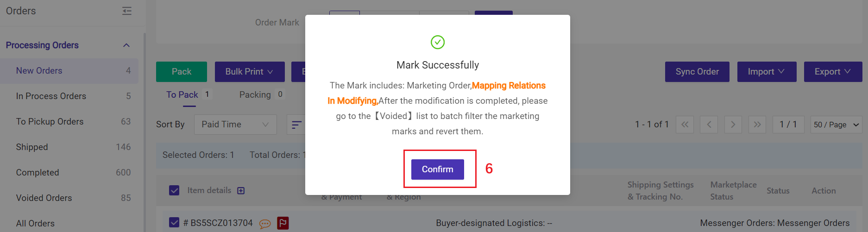Click the sort order icon beside Paid Time
Viewport: 868px width, 232px height.
click(296, 125)
